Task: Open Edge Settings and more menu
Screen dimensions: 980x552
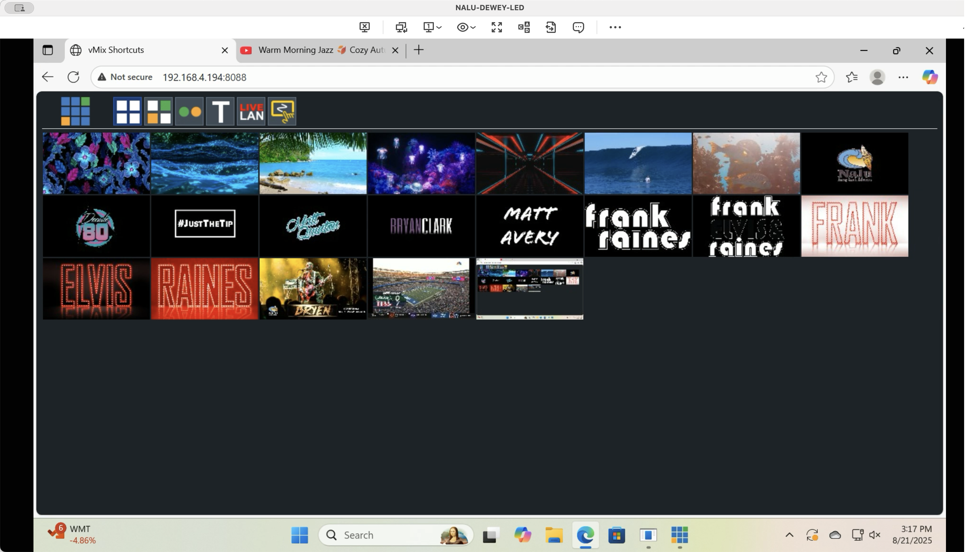Action: point(903,77)
